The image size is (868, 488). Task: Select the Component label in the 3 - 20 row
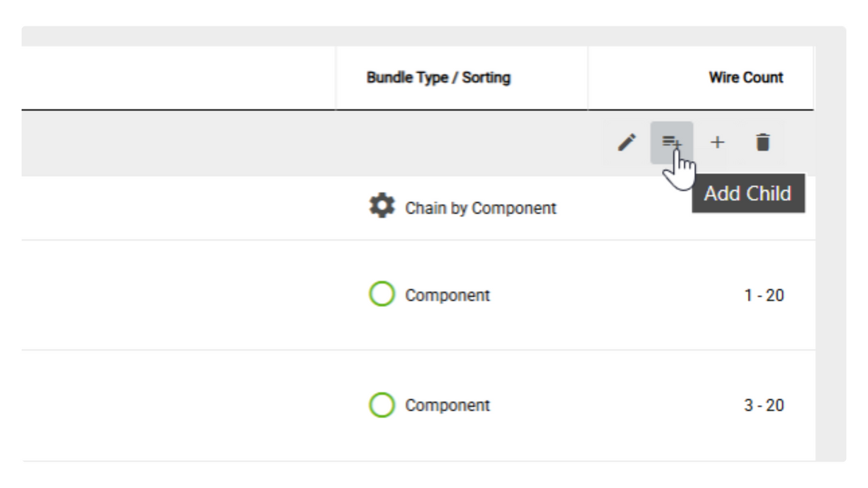tap(447, 406)
